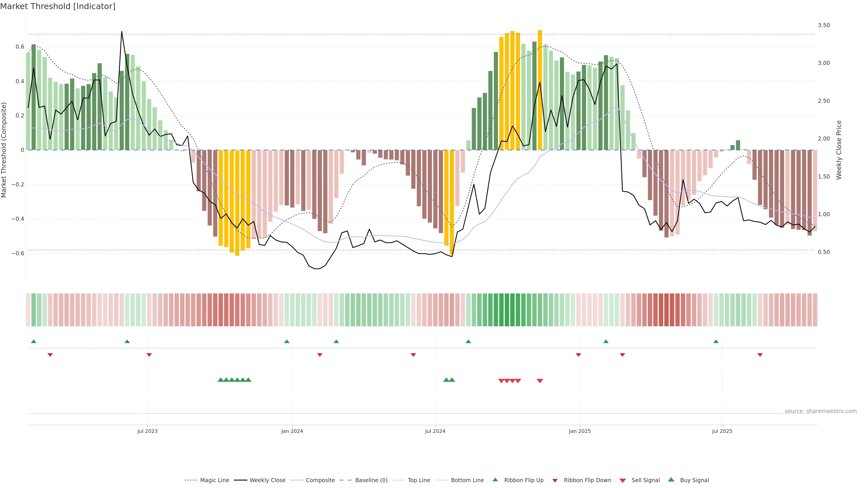
Task: Click the Market Threshold [Indicator] chart title
Action: (x=58, y=6)
